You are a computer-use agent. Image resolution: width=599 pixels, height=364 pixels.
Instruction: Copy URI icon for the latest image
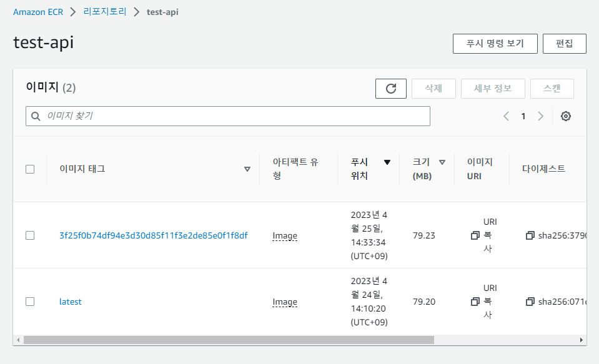click(x=475, y=302)
